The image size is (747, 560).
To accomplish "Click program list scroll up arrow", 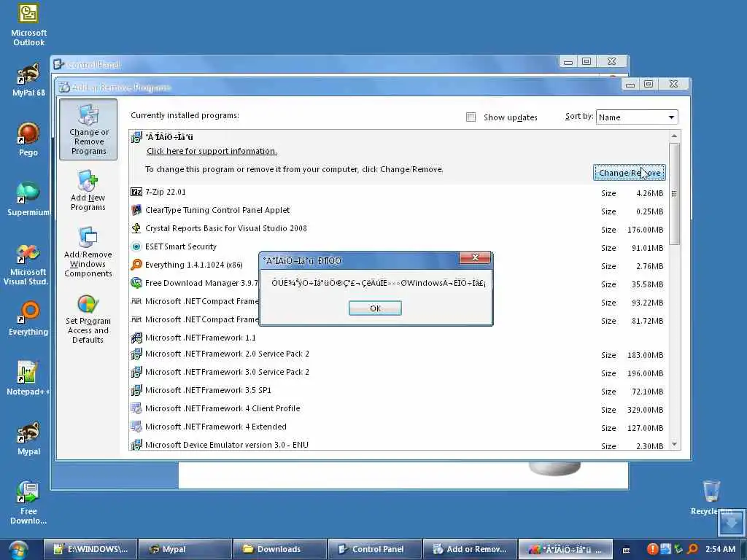I will point(674,136).
